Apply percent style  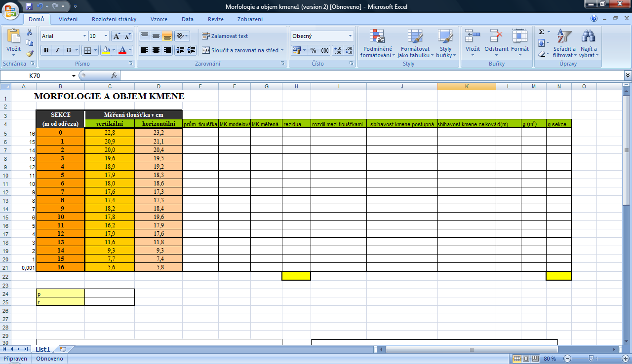coord(313,50)
